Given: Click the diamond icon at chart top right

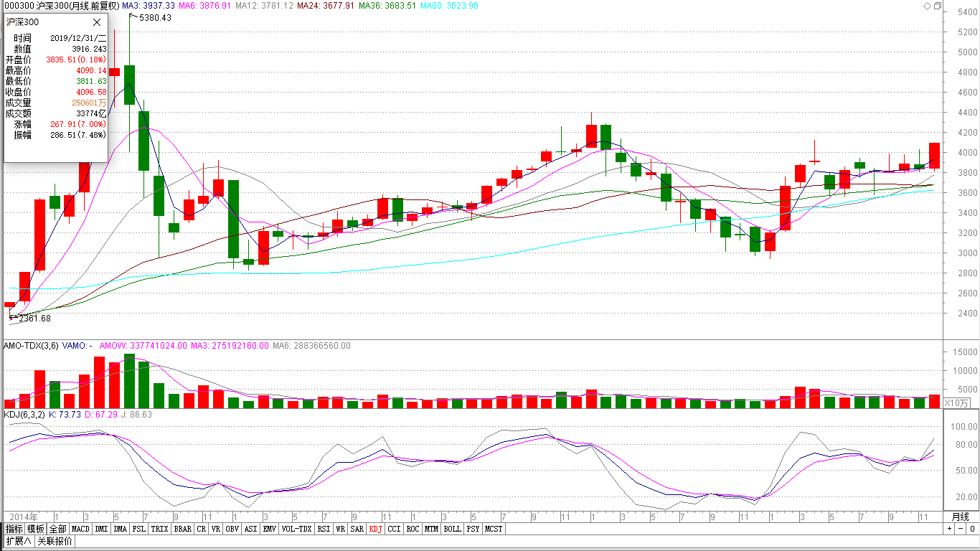Looking at the screenshot, I should click(x=927, y=6).
